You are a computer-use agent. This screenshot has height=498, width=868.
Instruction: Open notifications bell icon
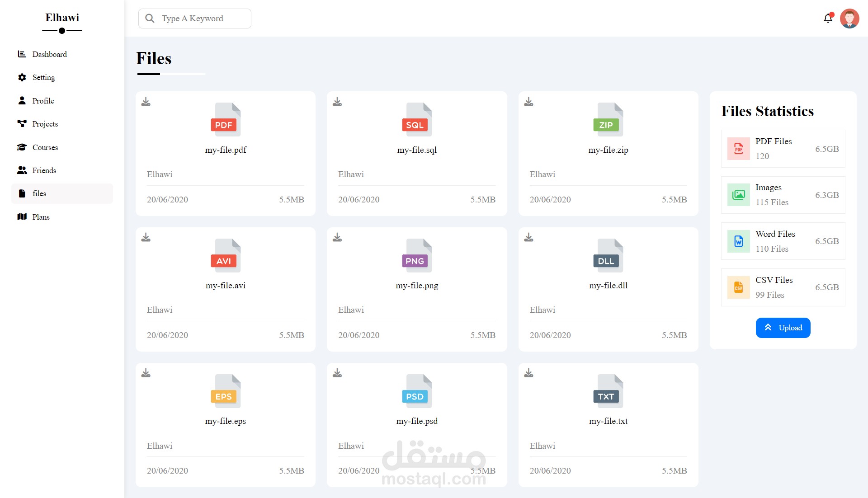(x=828, y=18)
